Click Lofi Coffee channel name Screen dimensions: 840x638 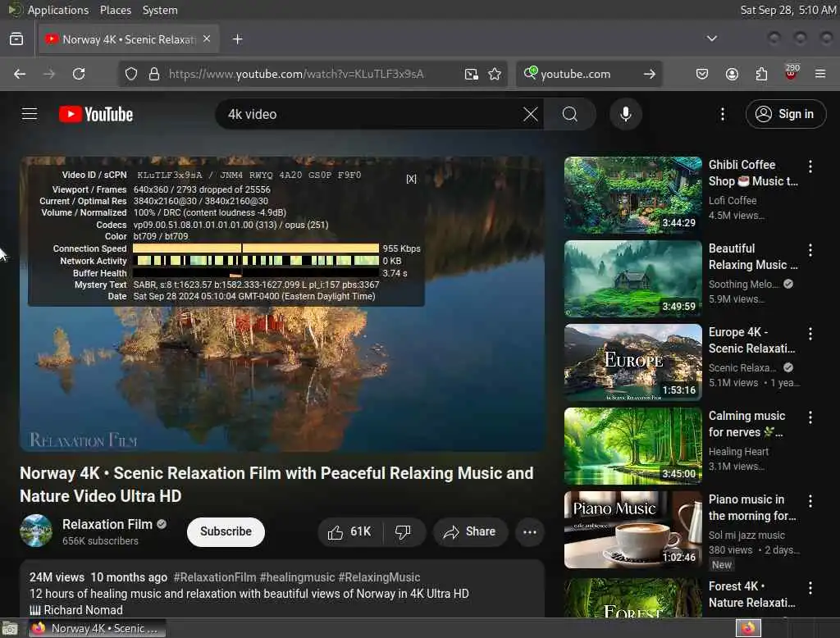733,200
